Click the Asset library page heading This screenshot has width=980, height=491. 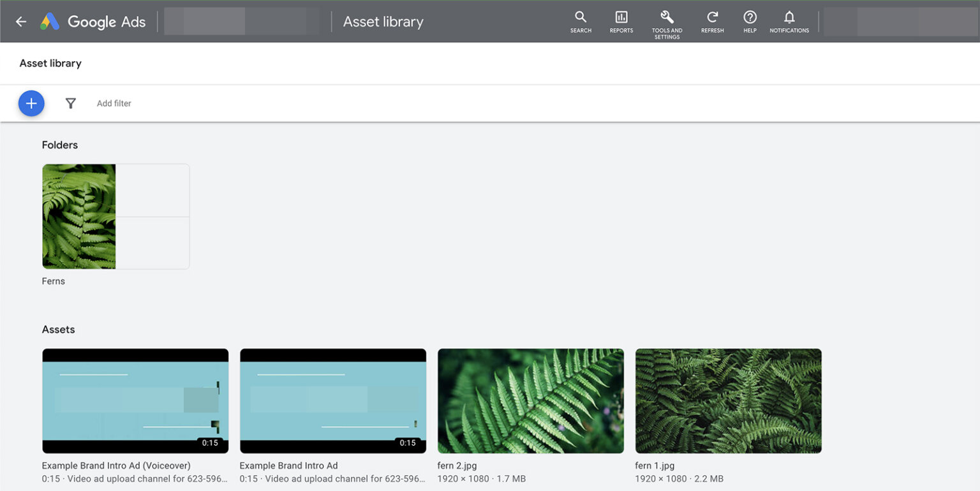(50, 63)
